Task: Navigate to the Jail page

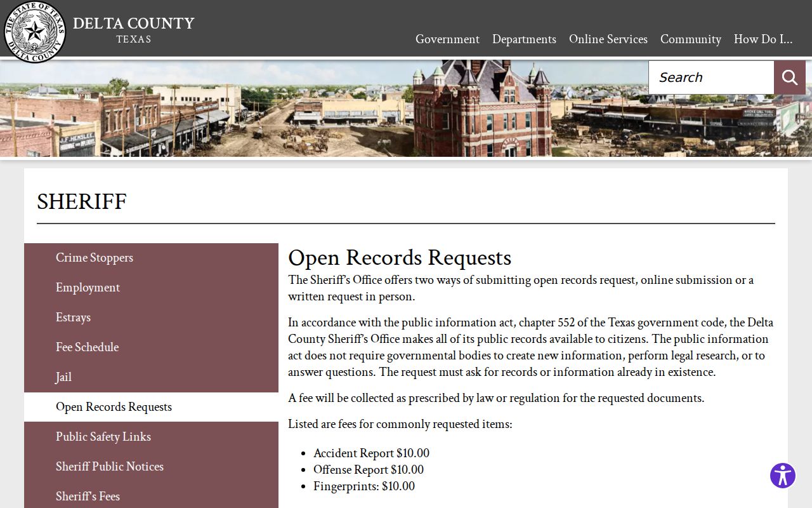Action: (151, 377)
